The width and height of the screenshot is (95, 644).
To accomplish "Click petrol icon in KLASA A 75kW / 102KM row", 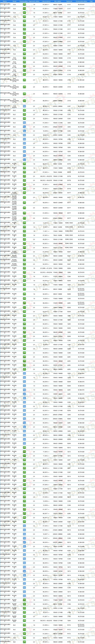I will [x=24, y=172].
